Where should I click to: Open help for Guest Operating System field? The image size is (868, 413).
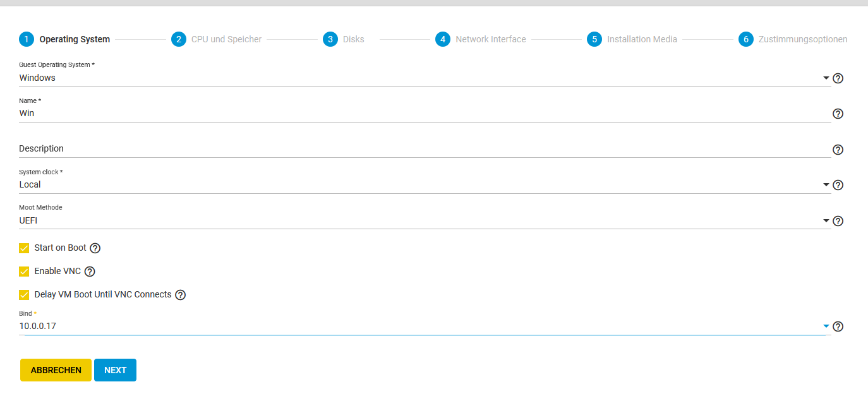point(838,78)
